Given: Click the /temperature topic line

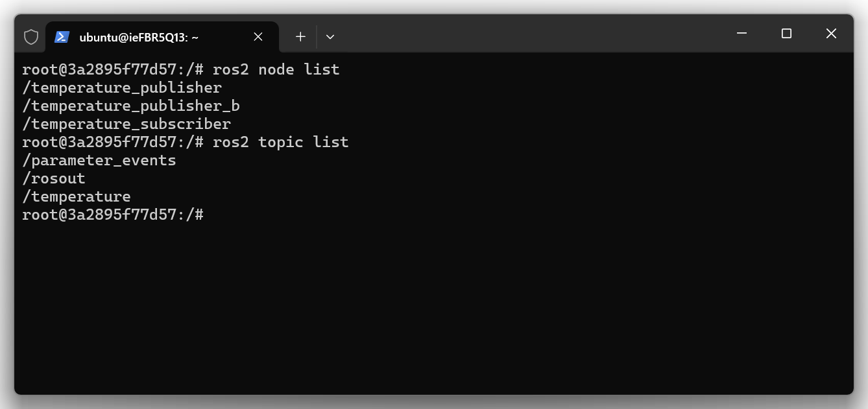Looking at the screenshot, I should (x=77, y=196).
